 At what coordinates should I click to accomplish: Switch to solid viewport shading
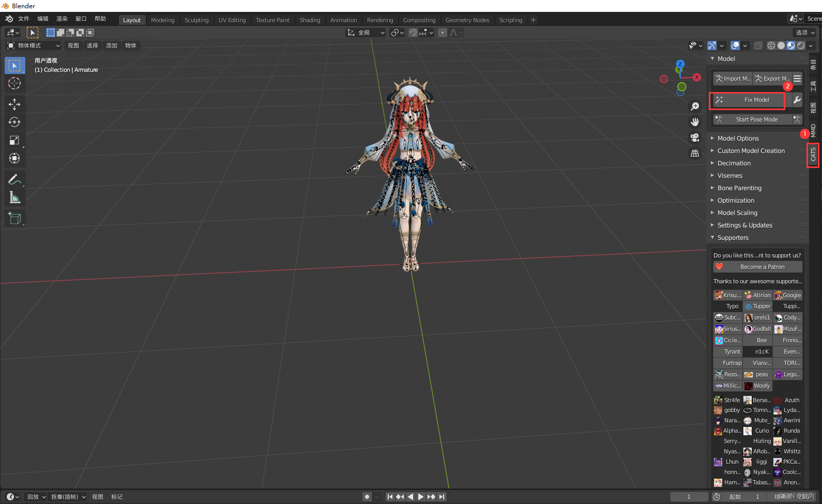[781, 45]
